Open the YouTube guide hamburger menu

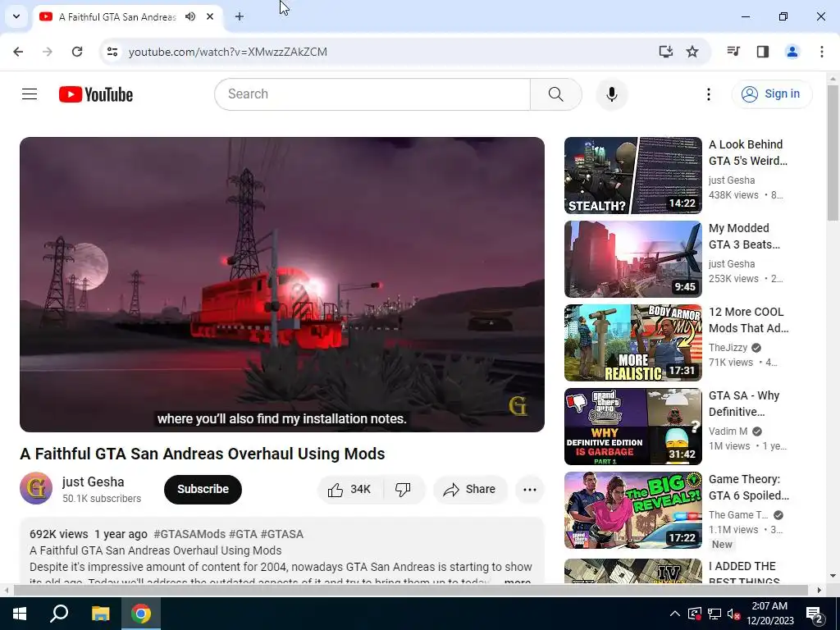30,94
